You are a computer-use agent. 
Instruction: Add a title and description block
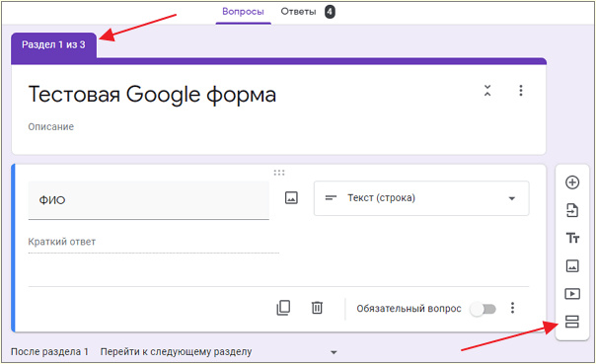[x=572, y=239]
